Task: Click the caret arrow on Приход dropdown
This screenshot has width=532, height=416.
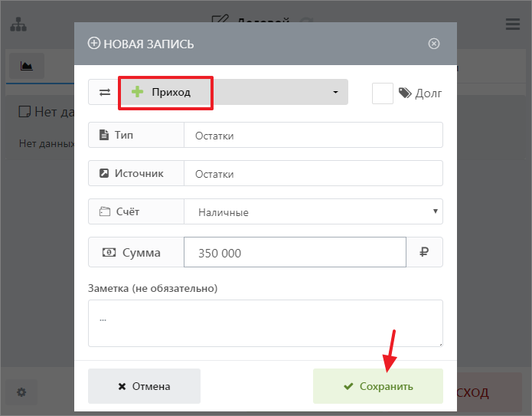Action: pos(335,93)
